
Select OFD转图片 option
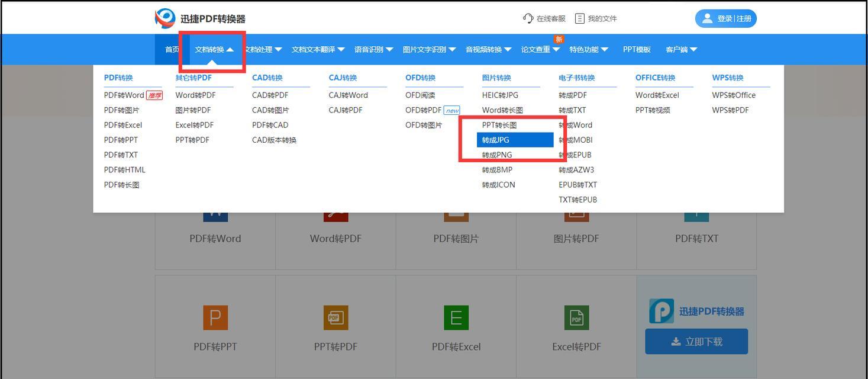coord(424,125)
